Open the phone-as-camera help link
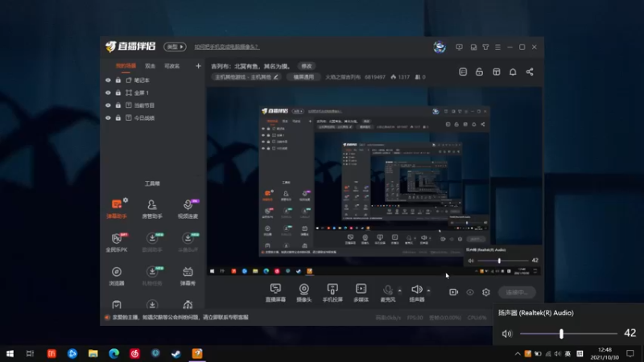 (227, 47)
